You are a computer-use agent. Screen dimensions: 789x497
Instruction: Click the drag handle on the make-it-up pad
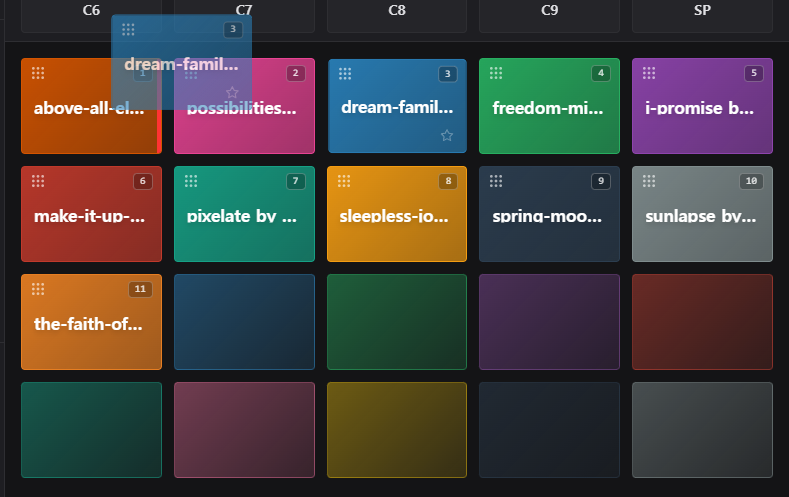click(38, 181)
